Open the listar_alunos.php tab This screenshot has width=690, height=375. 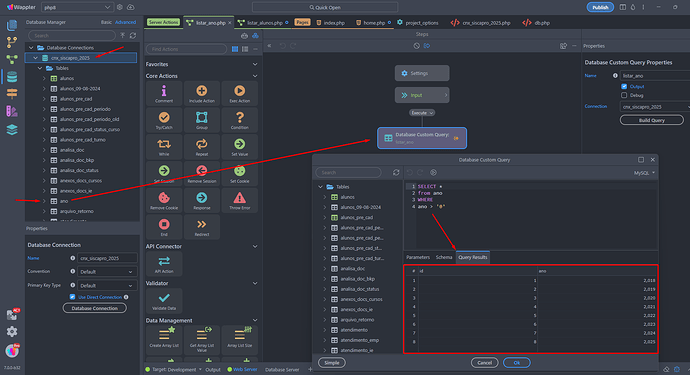[x=264, y=23]
